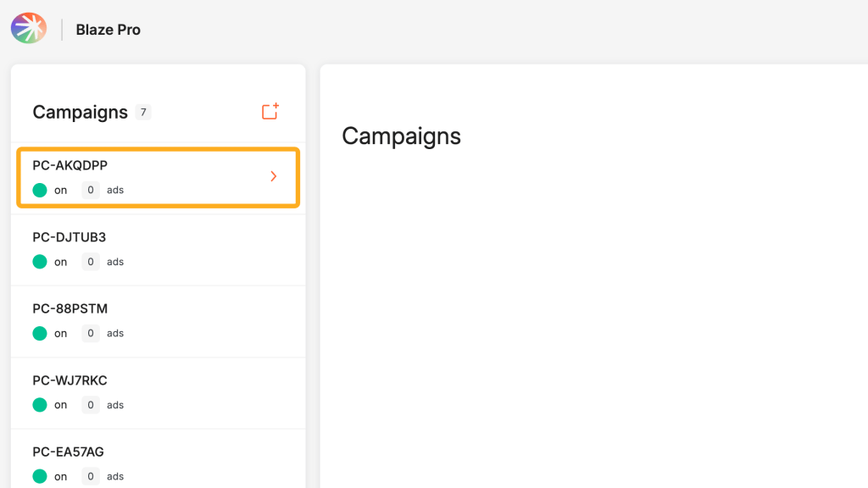Click the 0 ads count for PC-AKQDPP

[91, 190]
